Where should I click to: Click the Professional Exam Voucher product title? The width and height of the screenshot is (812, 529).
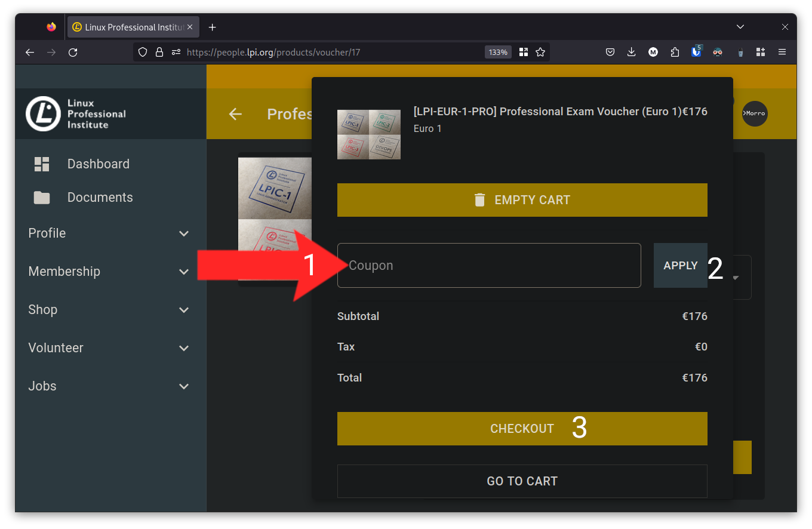coord(548,112)
